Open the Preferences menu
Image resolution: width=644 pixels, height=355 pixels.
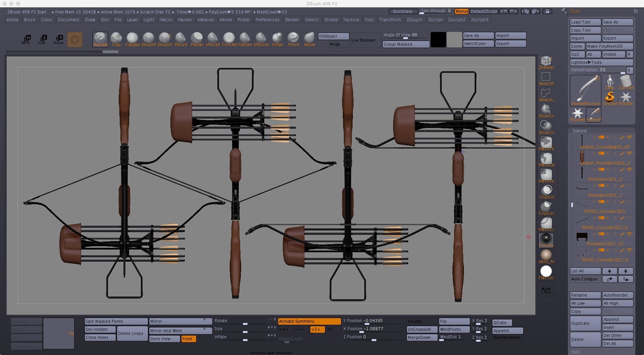(x=267, y=20)
